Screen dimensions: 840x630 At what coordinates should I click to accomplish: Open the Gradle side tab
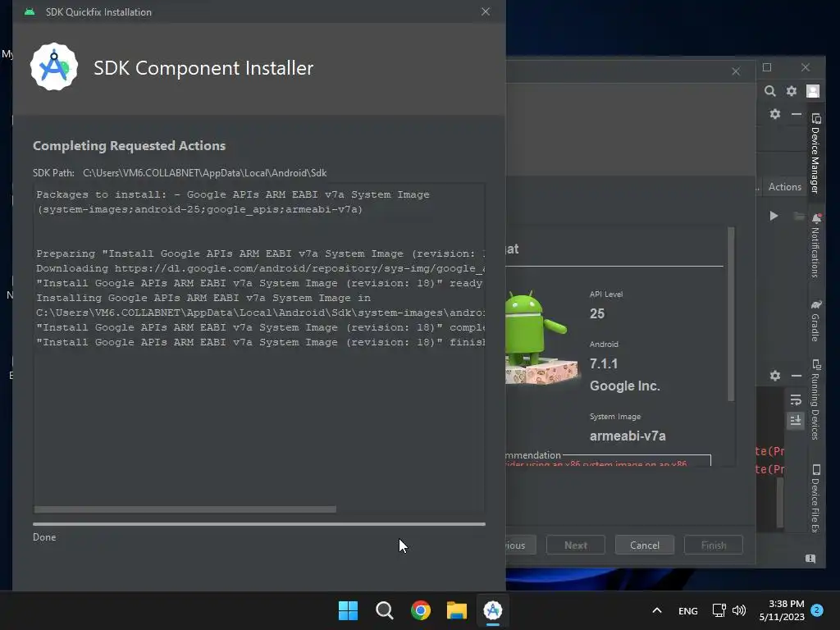click(x=815, y=321)
